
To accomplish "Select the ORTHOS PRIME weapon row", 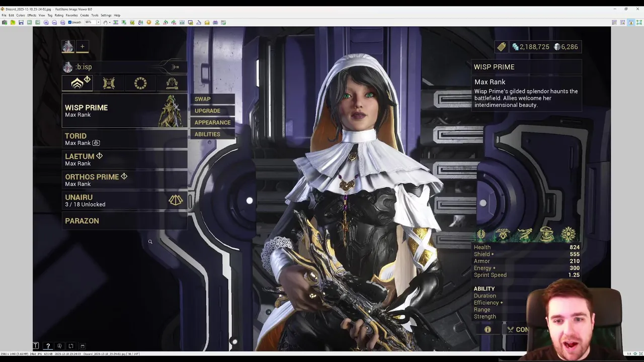I will (x=124, y=180).
